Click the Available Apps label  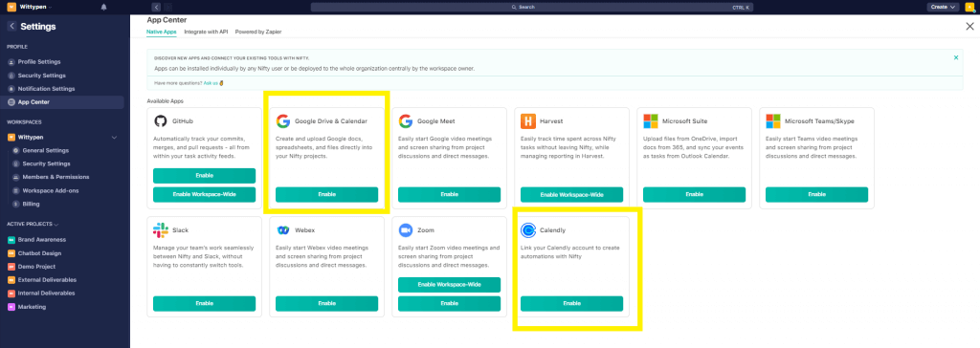(x=165, y=100)
